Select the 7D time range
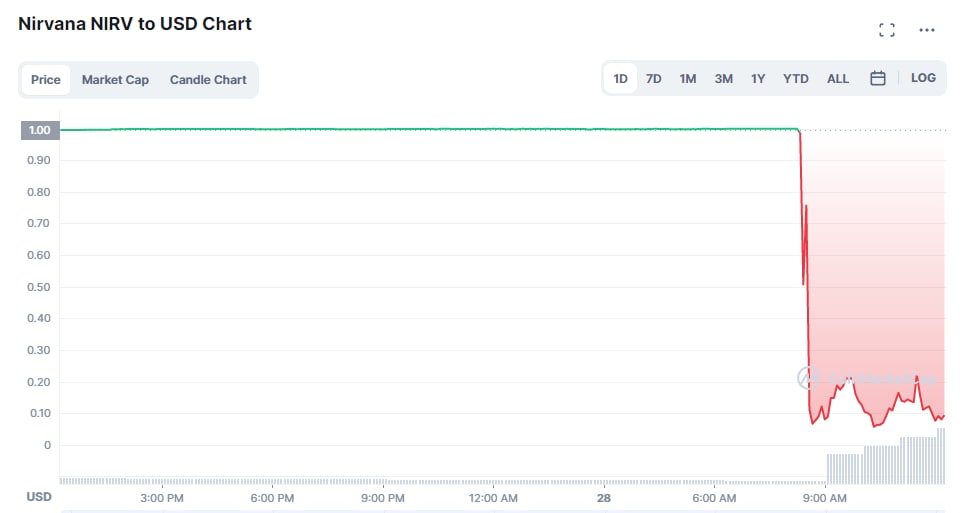 (653, 78)
